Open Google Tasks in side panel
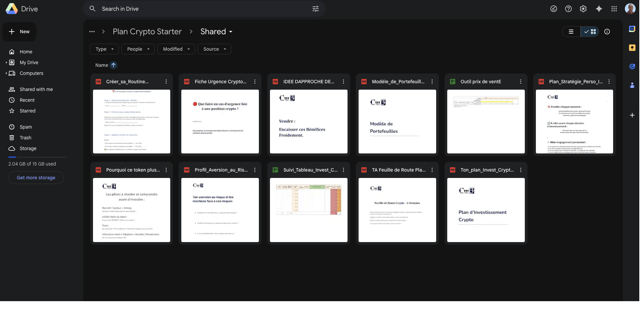The width and height of the screenshot is (644, 324). click(632, 66)
